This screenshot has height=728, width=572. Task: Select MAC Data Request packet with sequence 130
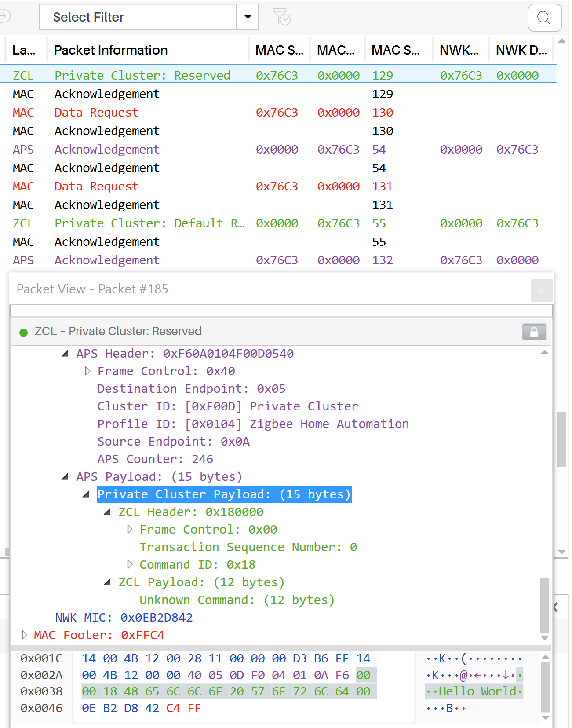97,113
